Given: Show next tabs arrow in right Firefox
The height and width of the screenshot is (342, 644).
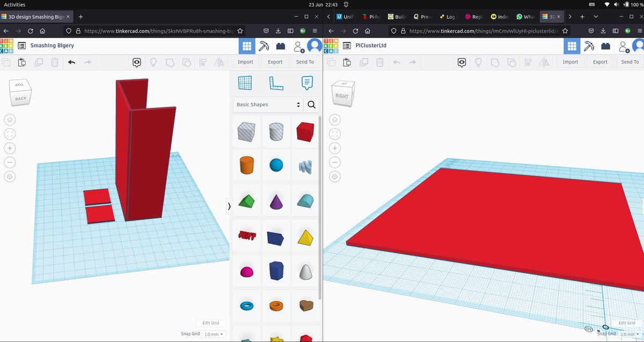Looking at the screenshot, I should (x=569, y=17).
